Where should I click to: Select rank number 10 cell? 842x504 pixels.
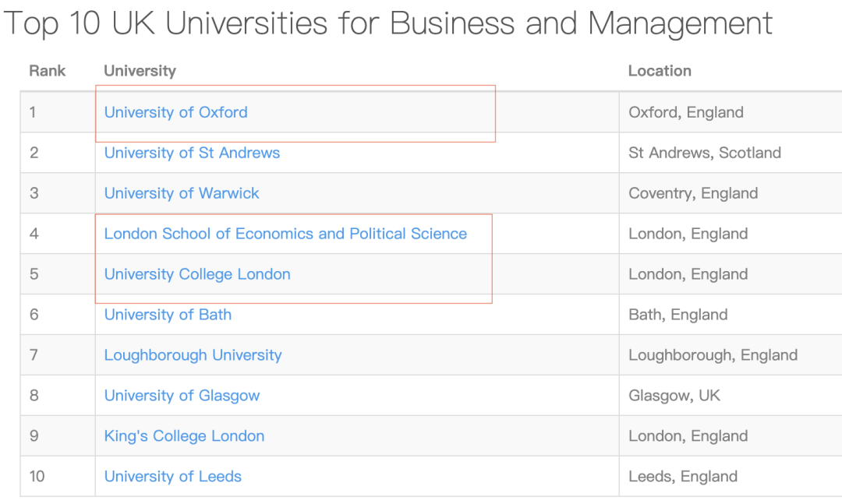(58, 476)
